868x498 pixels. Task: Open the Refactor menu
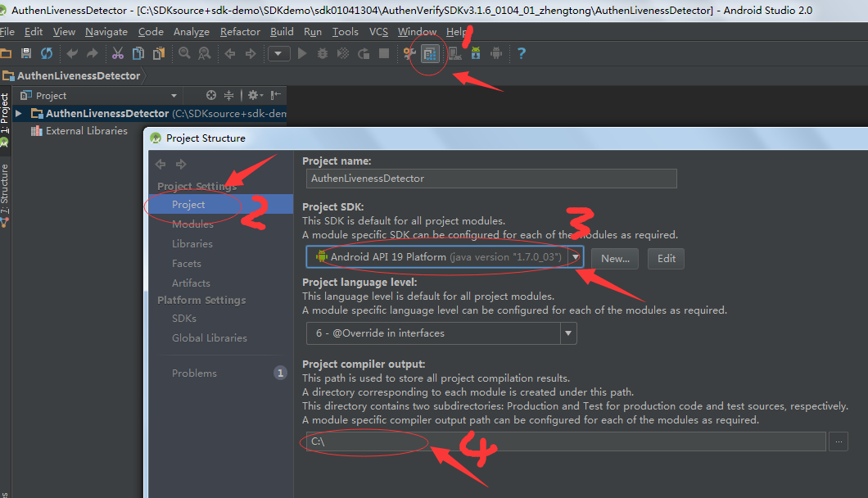(x=240, y=32)
